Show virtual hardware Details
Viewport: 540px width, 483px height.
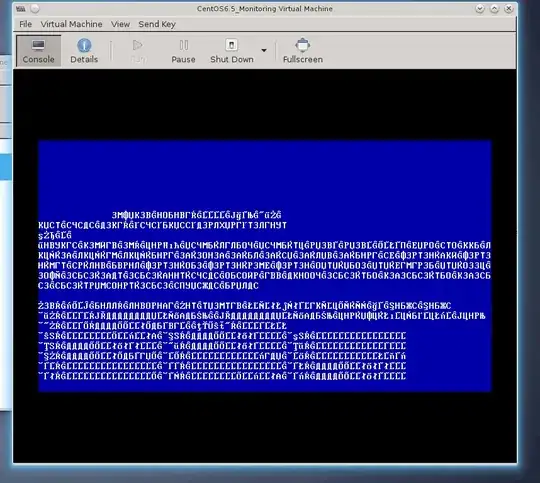click(84, 51)
